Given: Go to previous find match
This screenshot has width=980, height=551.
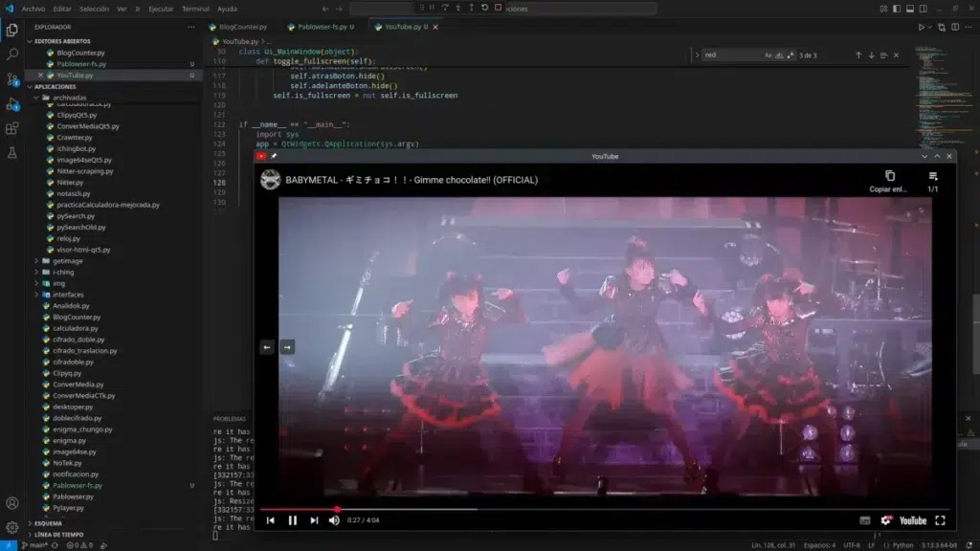Looking at the screenshot, I should (x=858, y=55).
